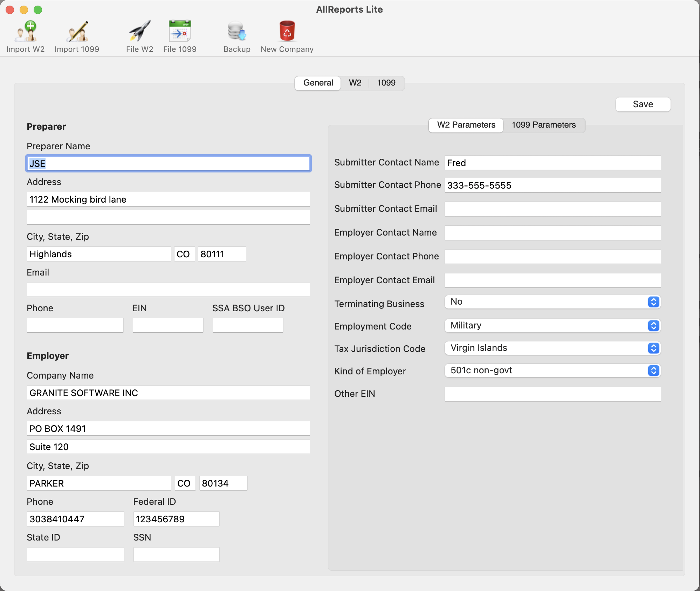Select the W2 Parameters tab
Screen dimensions: 700x591
click(x=466, y=125)
